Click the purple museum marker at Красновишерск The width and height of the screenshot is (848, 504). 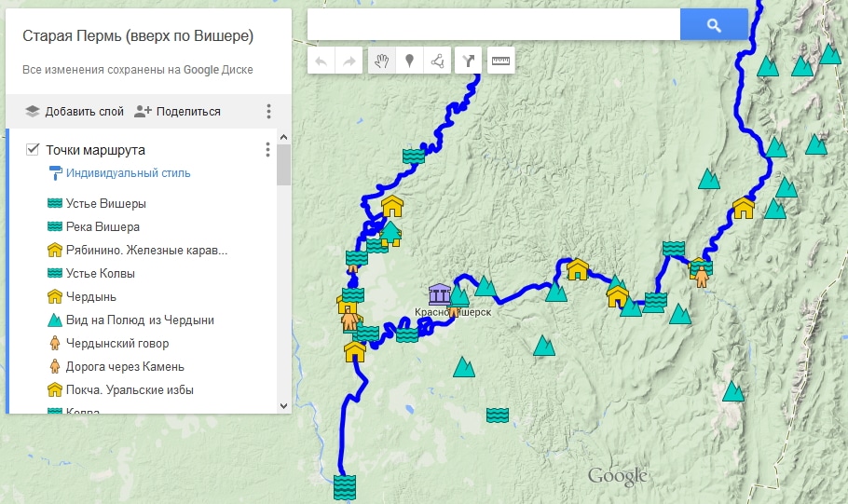439,295
